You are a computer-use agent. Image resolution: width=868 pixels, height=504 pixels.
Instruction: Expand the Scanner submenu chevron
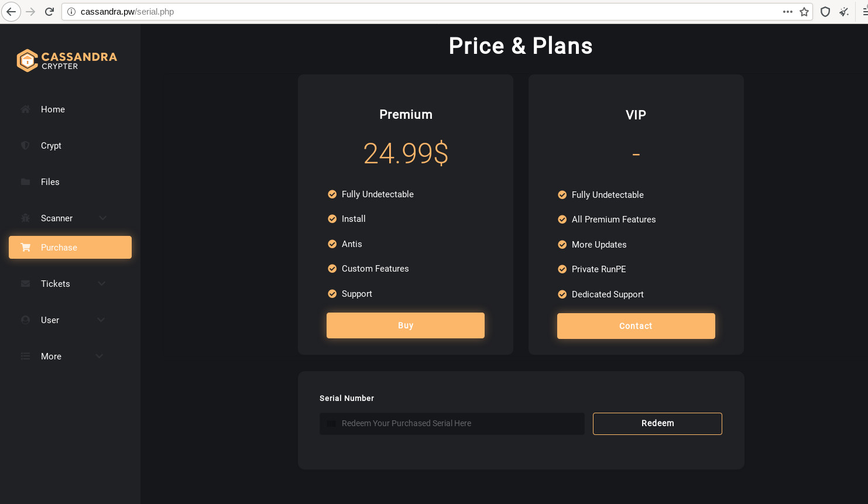[x=102, y=218]
